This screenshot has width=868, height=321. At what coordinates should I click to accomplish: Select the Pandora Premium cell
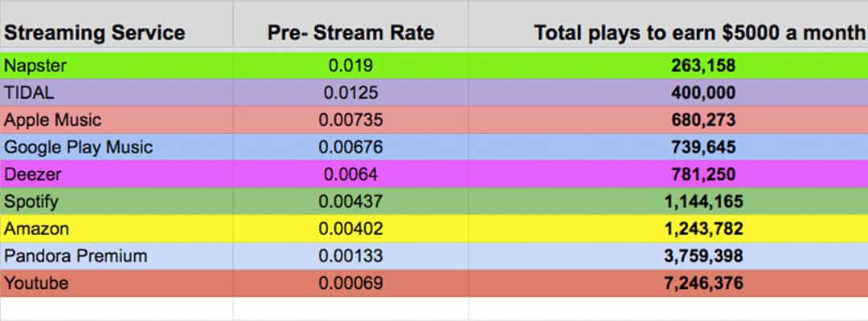tap(76, 256)
